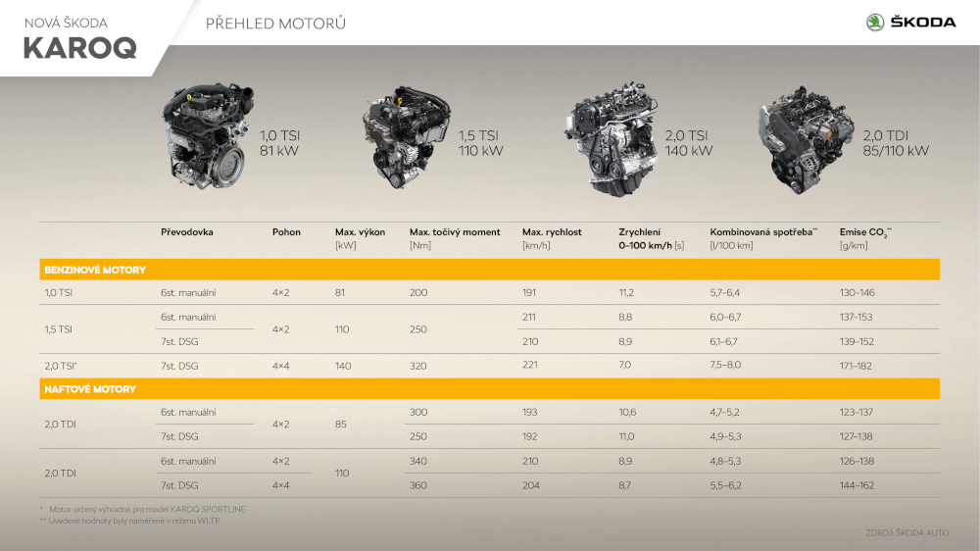Click the 200 Nm torque value
The image size is (980, 551).
[418, 293]
